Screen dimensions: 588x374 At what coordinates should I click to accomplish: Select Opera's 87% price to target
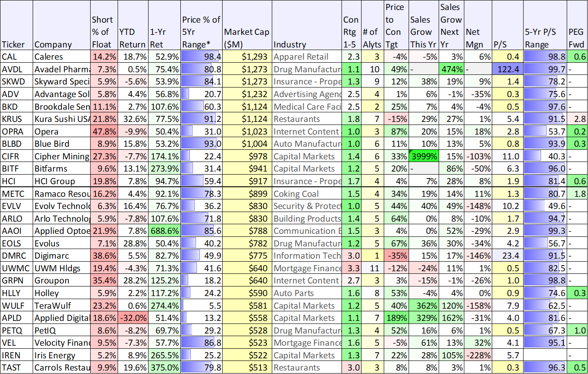point(395,131)
